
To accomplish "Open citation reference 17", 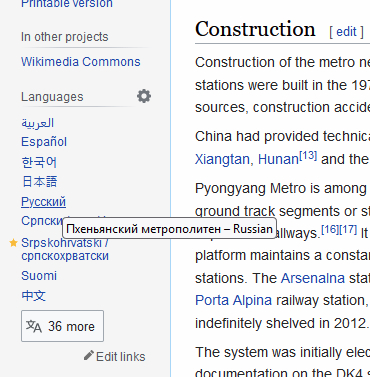I will 348,229.
